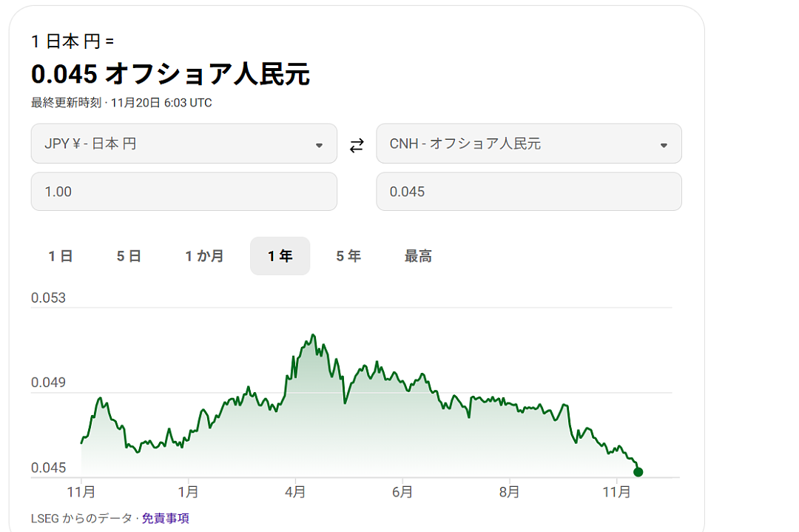
Task: Click the 8月 label on chart axis
Action: [x=509, y=491]
